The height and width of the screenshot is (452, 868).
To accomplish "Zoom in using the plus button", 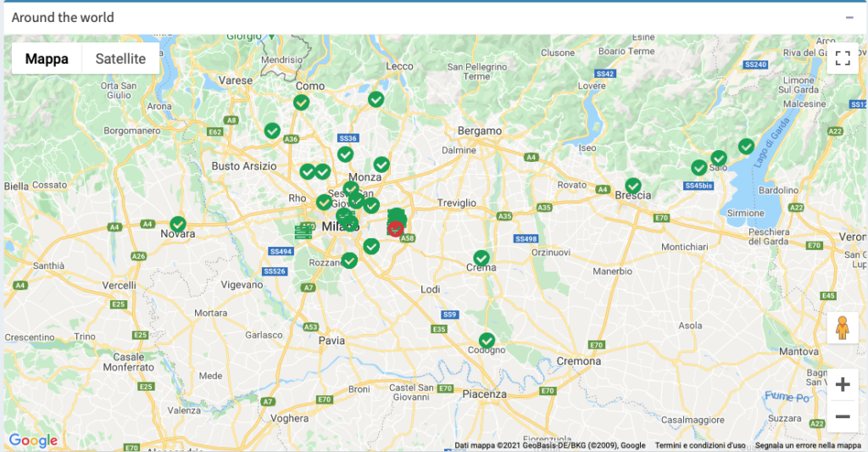I will click(843, 384).
